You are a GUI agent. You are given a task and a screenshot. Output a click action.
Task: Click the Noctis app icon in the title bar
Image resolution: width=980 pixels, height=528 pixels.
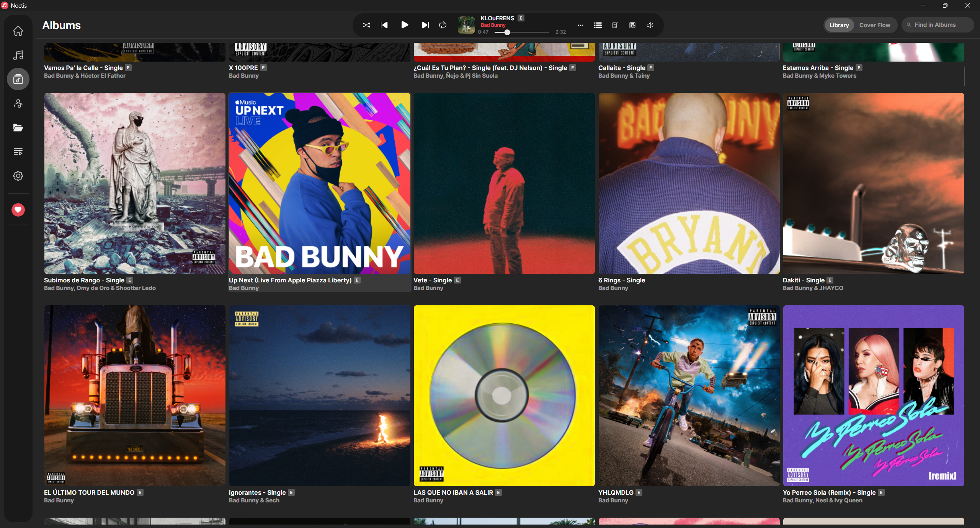tap(5, 5)
